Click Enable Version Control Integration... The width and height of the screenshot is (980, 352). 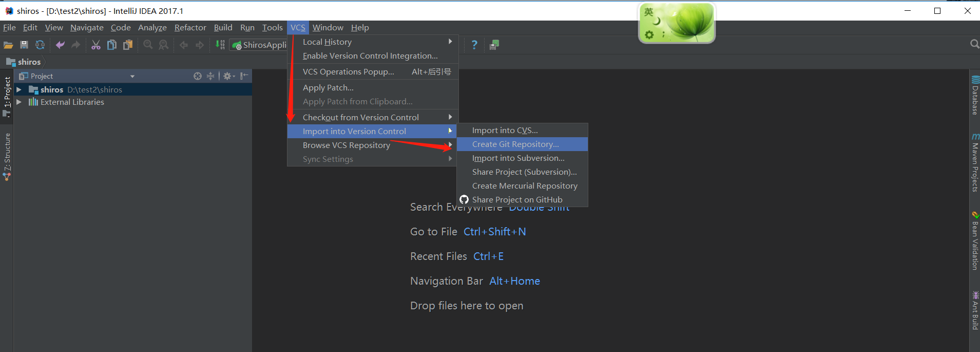click(373, 56)
